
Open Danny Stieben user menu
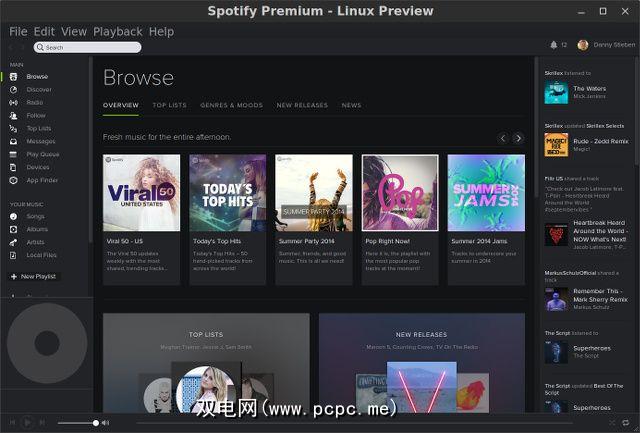(x=614, y=45)
